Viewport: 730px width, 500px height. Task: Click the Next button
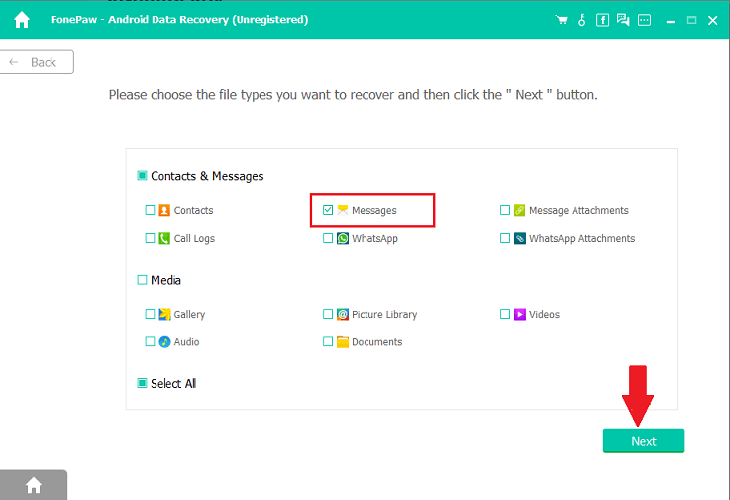pyautogui.click(x=643, y=441)
